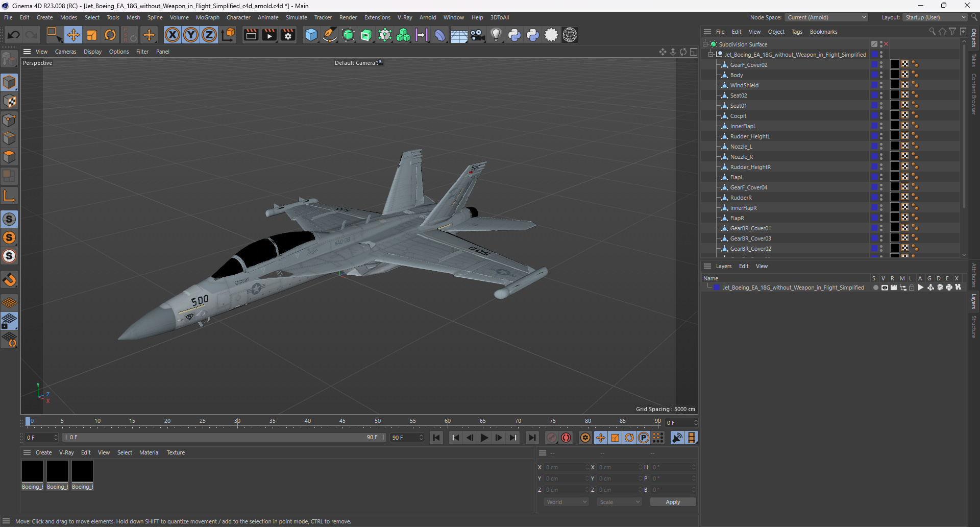Click the Undo arrow icon

tap(14, 35)
